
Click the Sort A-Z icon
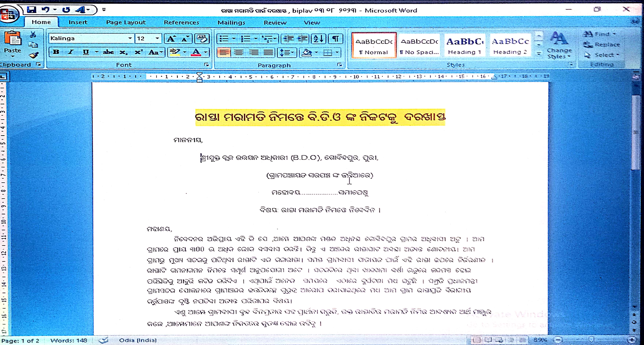(318, 39)
